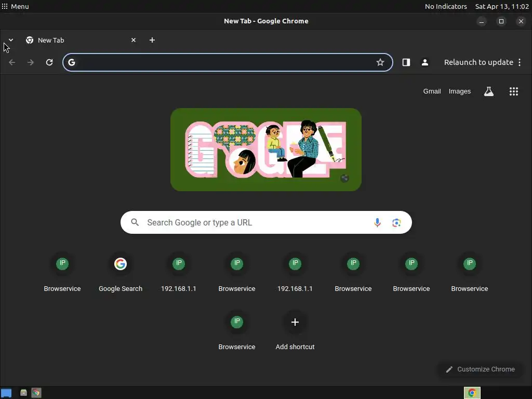The image size is (532, 399).
Task: Search by image with Google Lens
Action: click(x=396, y=222)
